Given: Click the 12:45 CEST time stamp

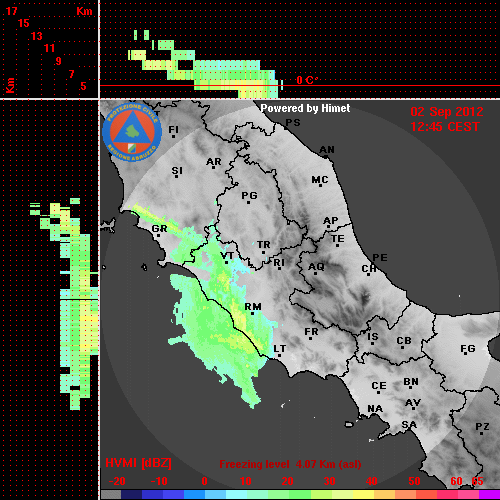Looking at the screenshot, I should coord(445,127).
